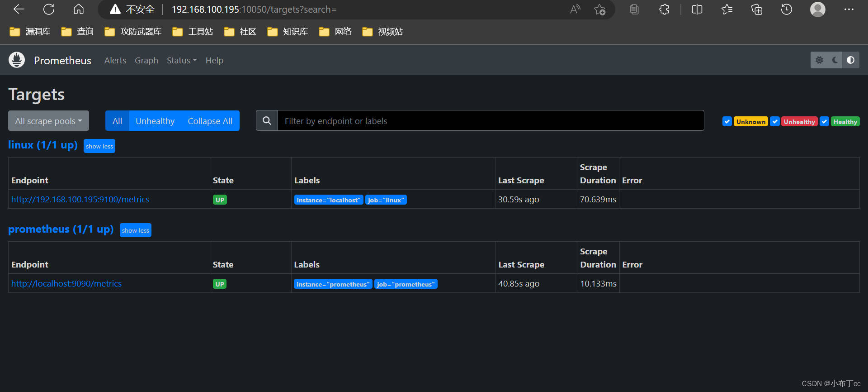This screenshot has width=868, height=392.
Task: Select the auto contrast theme icon
Action: click(x=851, y=60)
